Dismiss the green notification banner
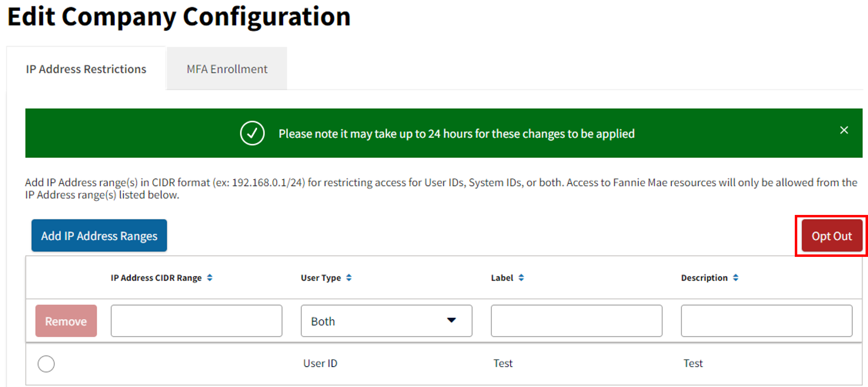The width and height of the screenshot is (868, 387). coord(844,130)
